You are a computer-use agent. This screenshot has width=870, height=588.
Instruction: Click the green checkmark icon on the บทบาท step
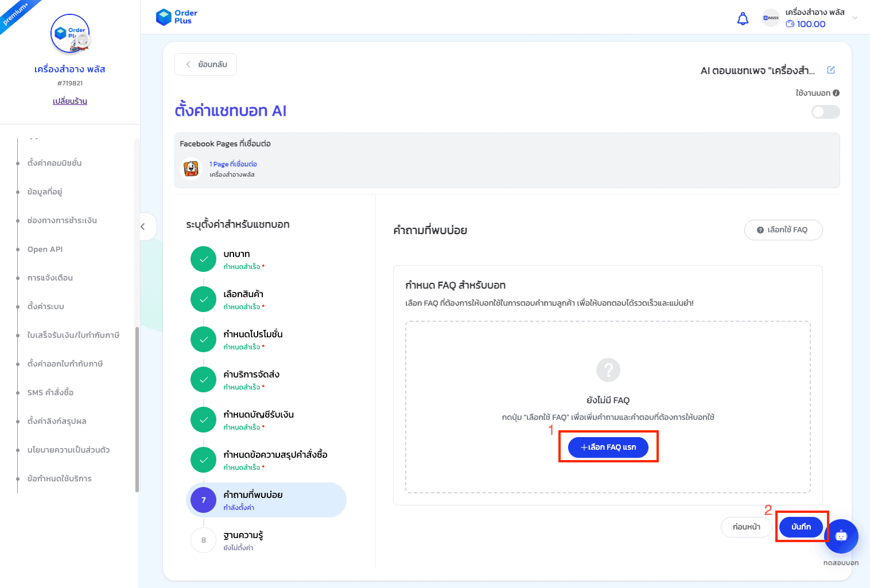(x=203, y=259)
